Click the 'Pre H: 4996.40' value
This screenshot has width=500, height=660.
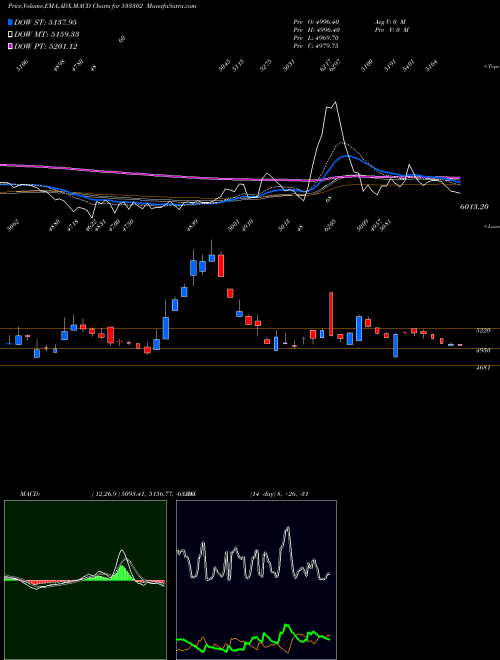(316, 30)
